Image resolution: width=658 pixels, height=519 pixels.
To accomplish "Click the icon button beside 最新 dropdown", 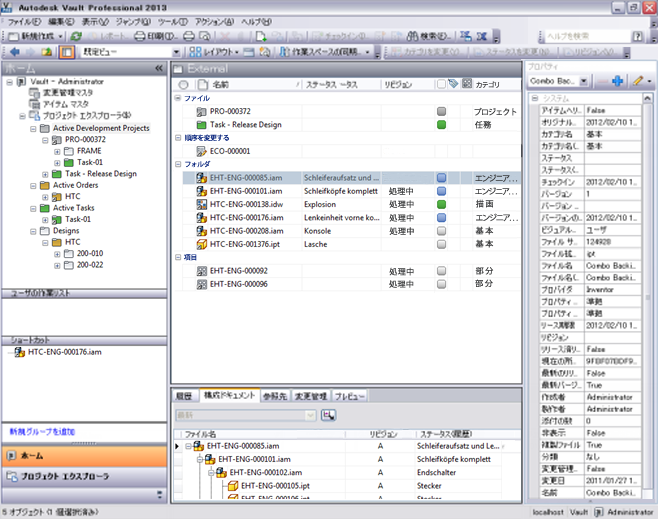I will (328, 415).
